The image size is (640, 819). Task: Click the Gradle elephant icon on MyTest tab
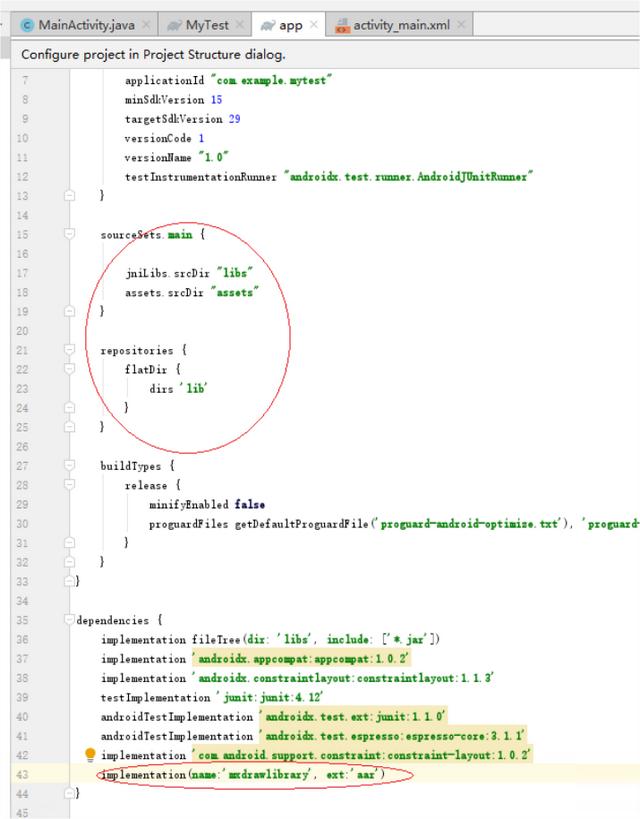tap(174, 26)
